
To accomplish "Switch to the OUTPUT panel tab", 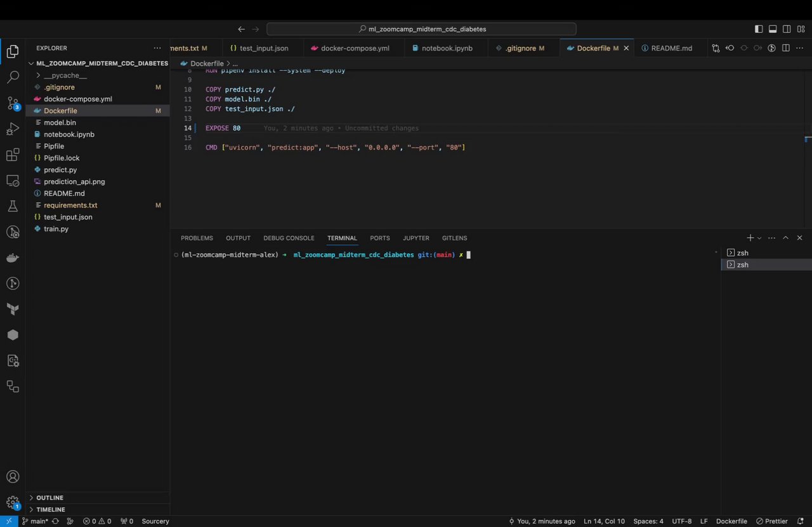I will [x=239, y=238].
